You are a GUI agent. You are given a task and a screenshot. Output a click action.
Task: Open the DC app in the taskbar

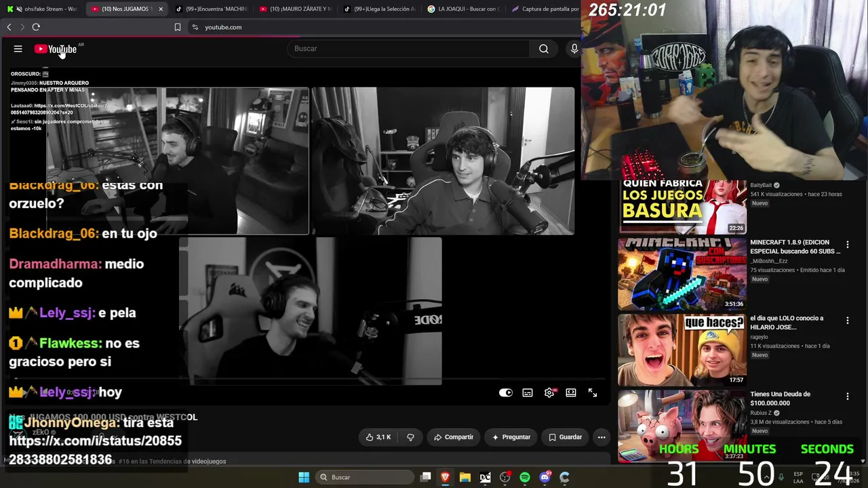point(485,477)
